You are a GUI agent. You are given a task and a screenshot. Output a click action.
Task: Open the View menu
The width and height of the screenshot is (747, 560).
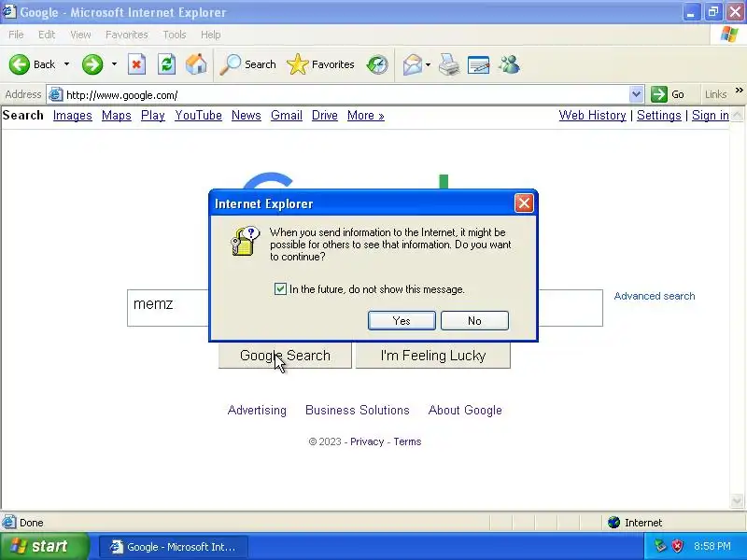click(x=80, y=35)
